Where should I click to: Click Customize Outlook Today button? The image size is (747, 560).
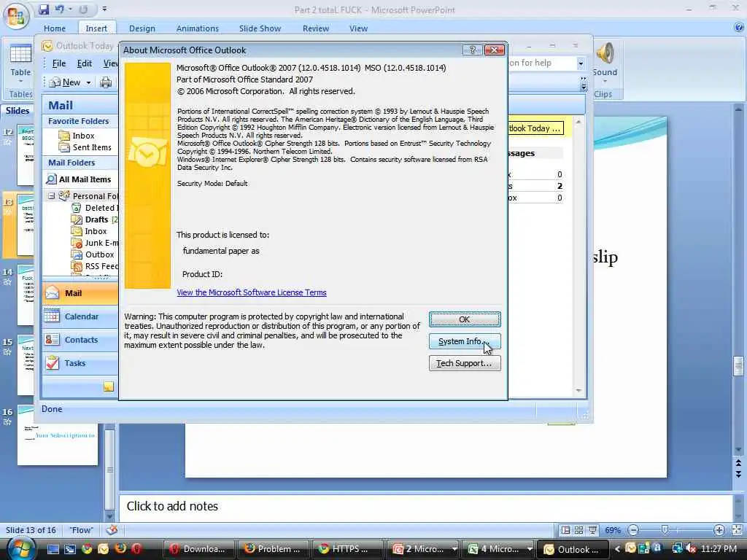tap(536, 128)
